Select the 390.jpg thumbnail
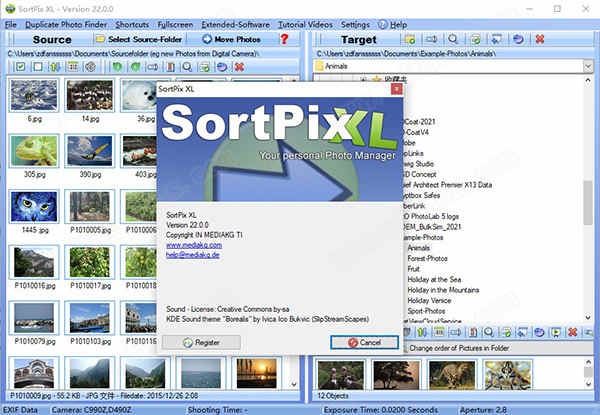Image resolution: width=600 pixels, height=415 pixels. (x=90, y=151)
